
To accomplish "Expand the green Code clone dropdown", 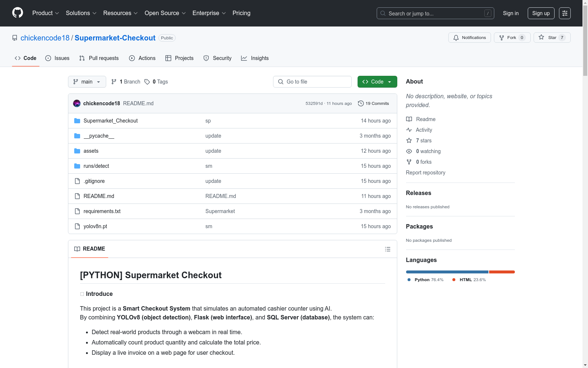I will [377, 82].
